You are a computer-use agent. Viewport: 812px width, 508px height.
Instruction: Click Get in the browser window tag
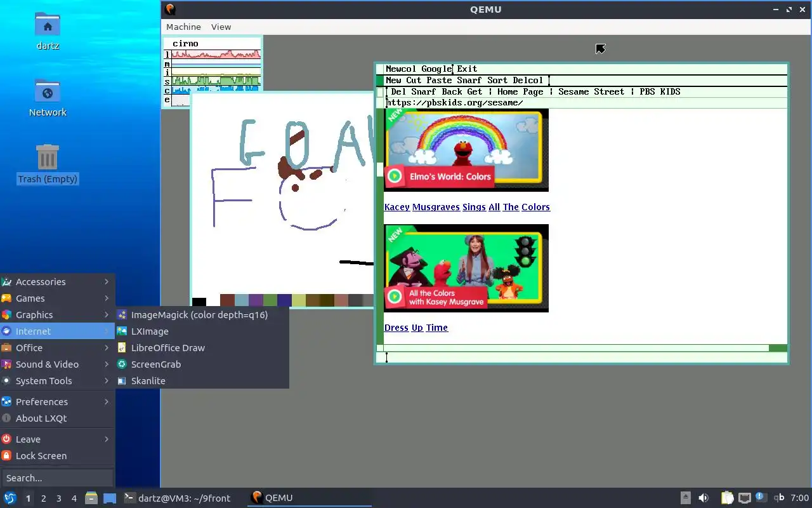tap(475, 91)
